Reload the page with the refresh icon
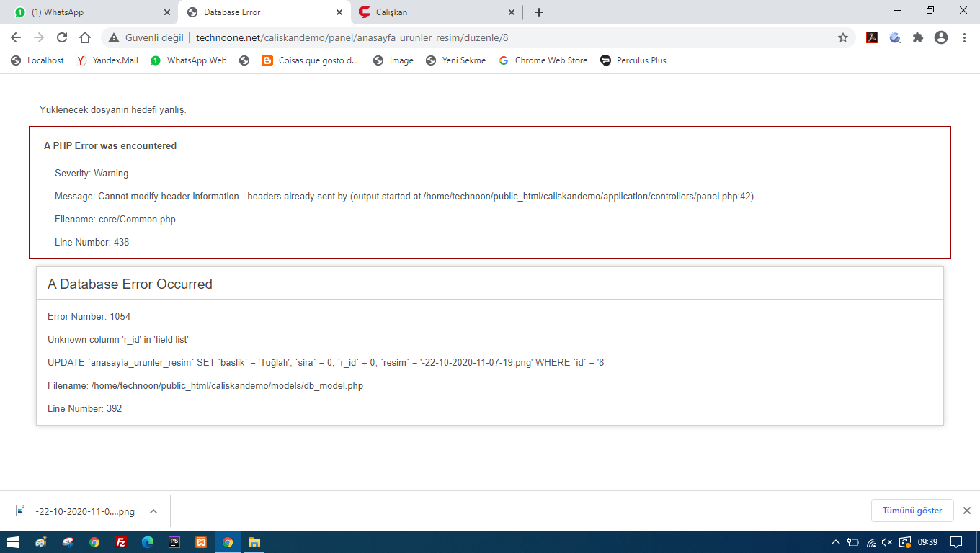This screenshot has height=553, width=980. 62,37
